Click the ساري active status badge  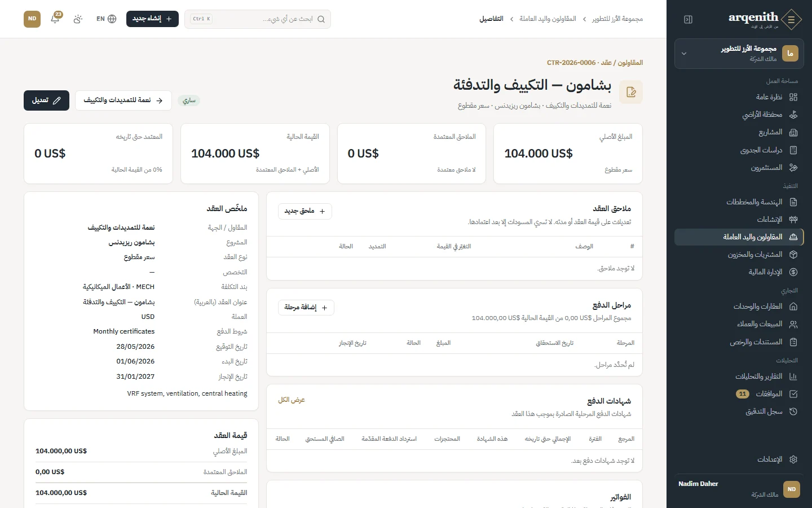tap(189, 100)
